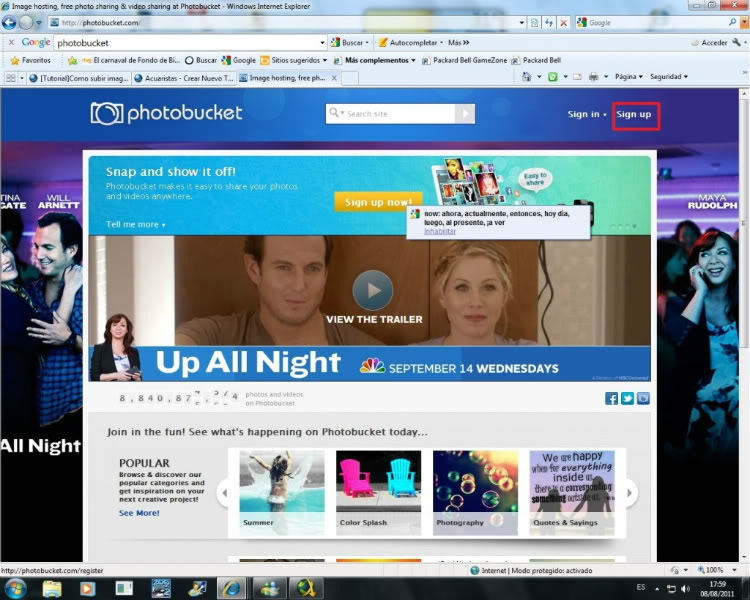Viewport: 750px width, 600px height.
Task: Open the Packard Bell GameZone favorite
Action: coord(464,60)
